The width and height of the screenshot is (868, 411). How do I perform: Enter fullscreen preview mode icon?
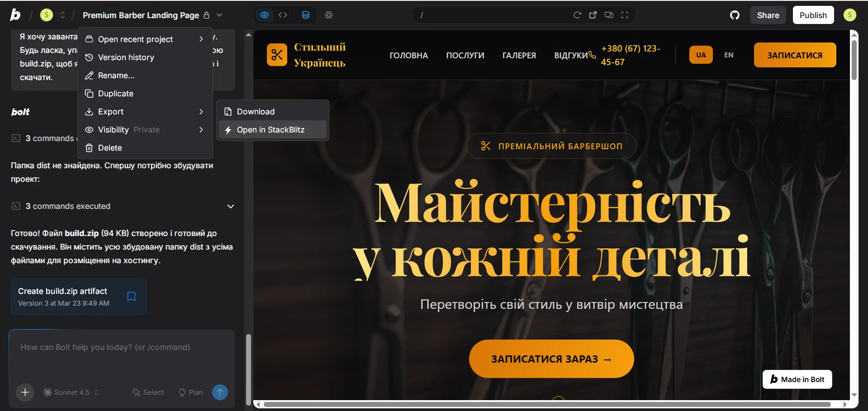coord(625,15)
